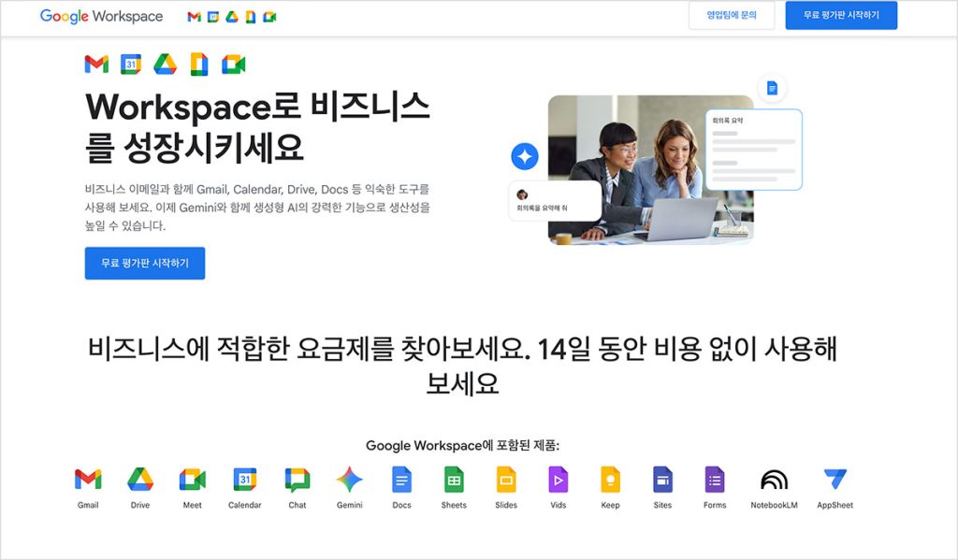Open the Drive product icon
This screenshot has width=958, height=560.
pos(140,480)
